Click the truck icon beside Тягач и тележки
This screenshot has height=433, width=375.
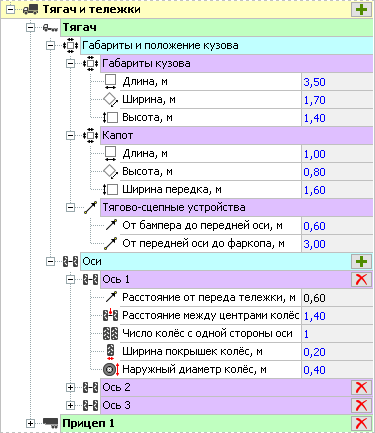coord(30,9)
